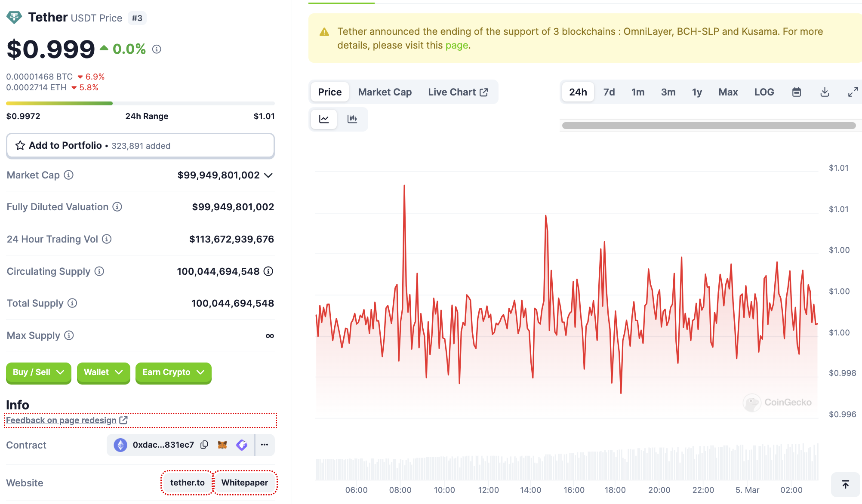
Task: Open Whitepaper link
Action: [x=245, y=482]
